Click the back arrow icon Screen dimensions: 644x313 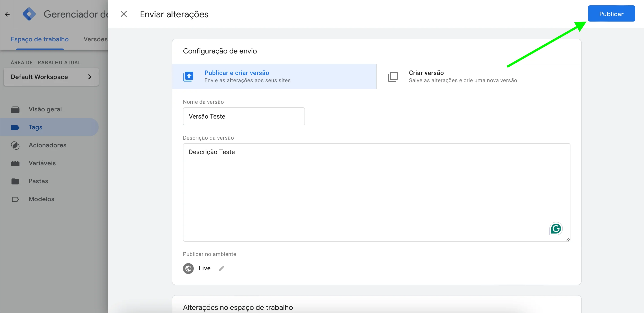pos(7,14)
